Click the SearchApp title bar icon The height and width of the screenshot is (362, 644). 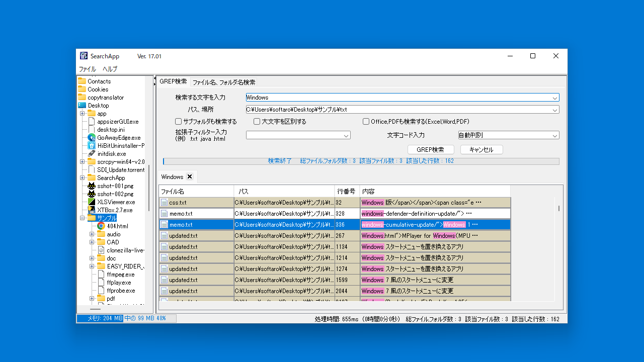tap(84, 56)
